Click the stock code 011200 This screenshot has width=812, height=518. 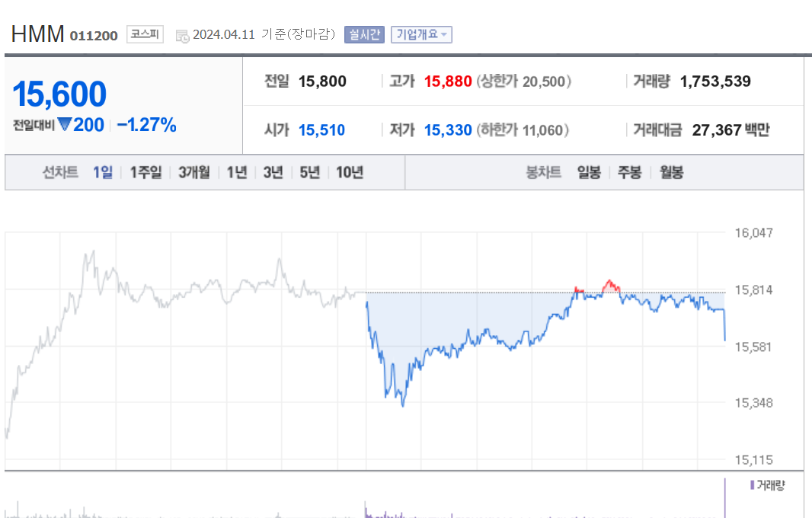point(94,36)
